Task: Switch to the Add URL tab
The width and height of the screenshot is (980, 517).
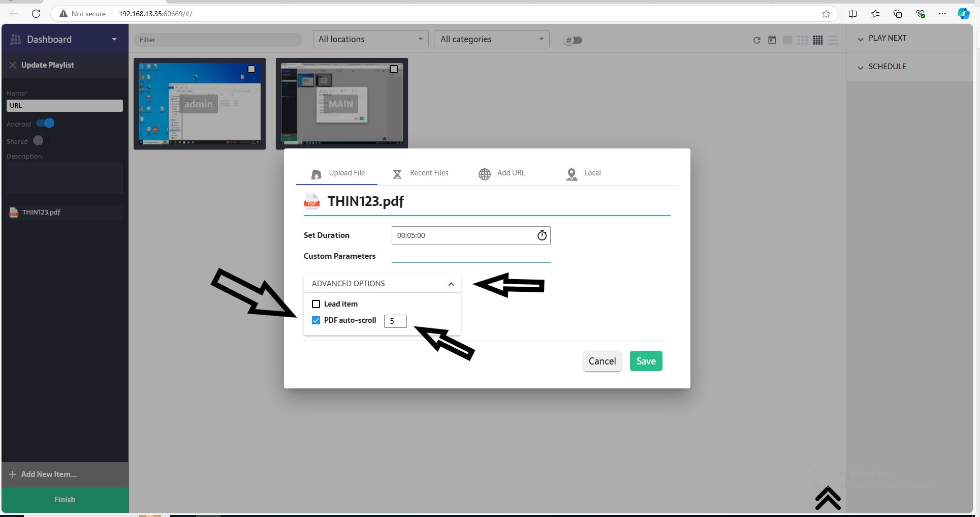Action: pos(502,173)
